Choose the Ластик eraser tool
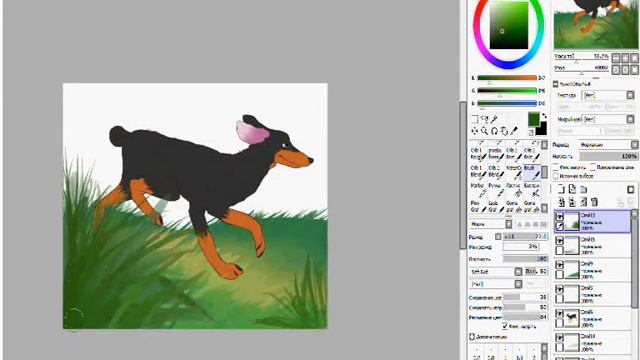 pyautogui.click(x=514, y=191)
